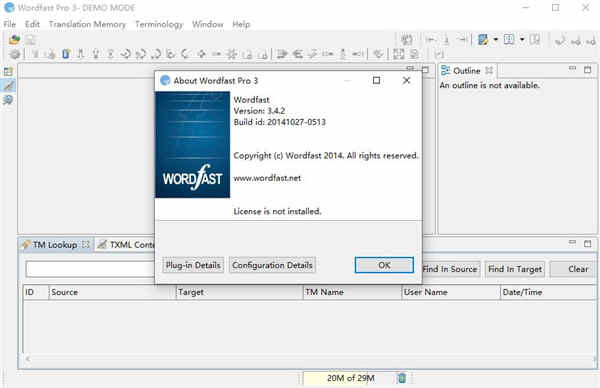600x388 pixels.
Task: Click the search perspective icon in left sidebar
Action: (8, 100)
